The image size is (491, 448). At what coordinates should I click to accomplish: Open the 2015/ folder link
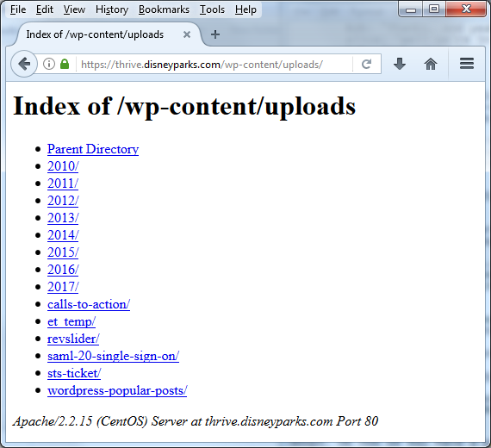click(x=63, y=252)
